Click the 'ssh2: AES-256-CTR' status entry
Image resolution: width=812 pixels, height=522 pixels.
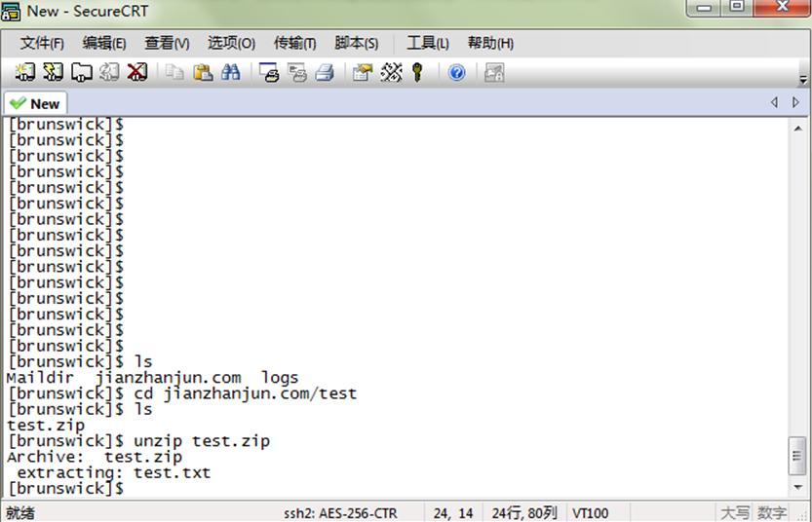pos(340,513)
